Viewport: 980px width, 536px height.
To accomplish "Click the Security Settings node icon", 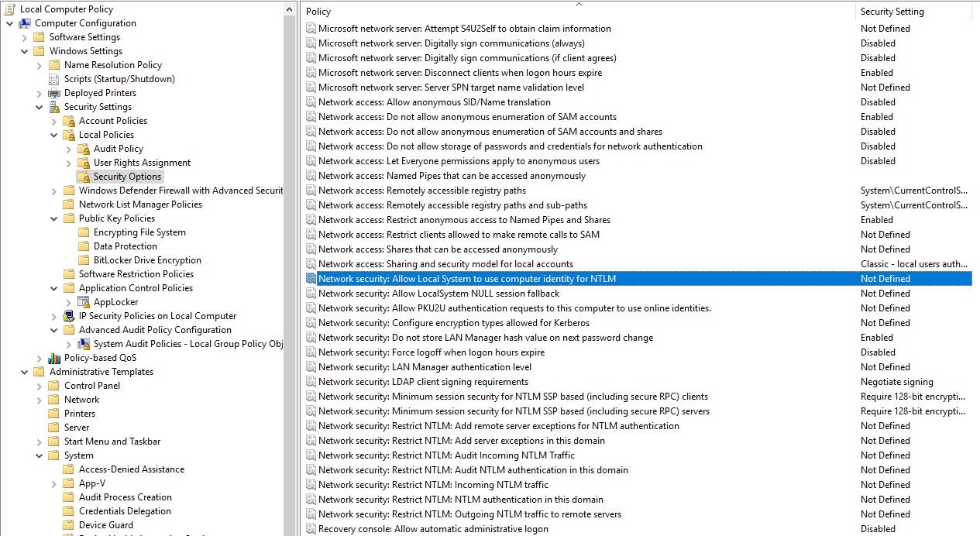I will (x=54, y=107).
